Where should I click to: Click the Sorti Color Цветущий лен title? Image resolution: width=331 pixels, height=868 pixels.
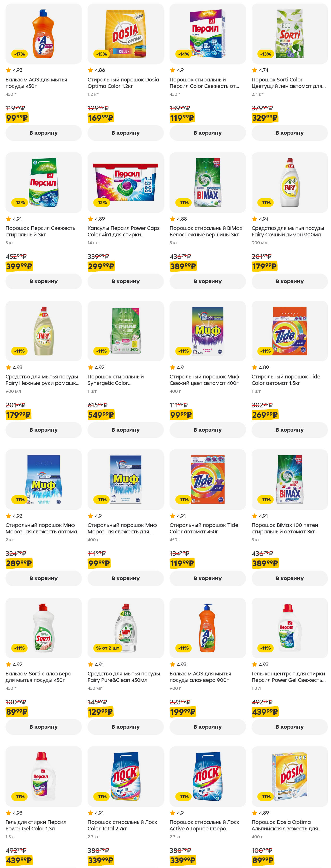click(289, 83)
